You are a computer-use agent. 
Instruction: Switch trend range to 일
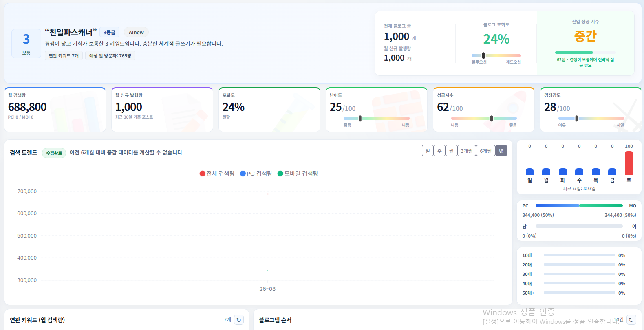coord(428,151)
